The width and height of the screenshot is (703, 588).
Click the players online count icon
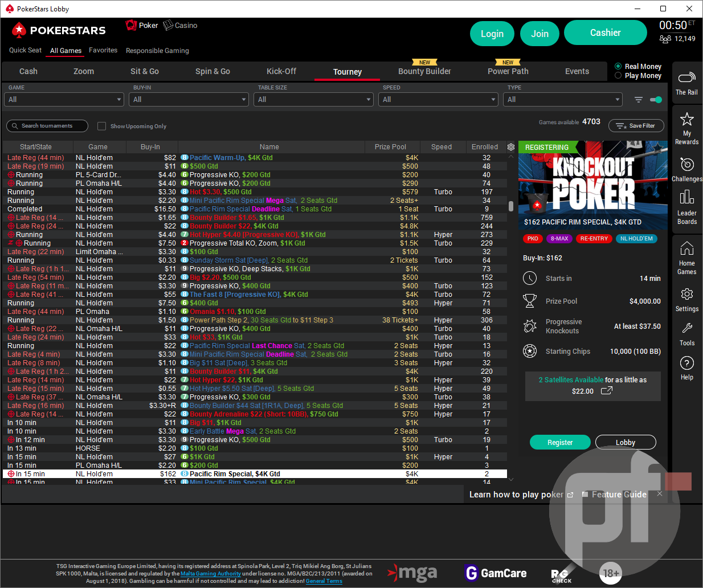(x=665, y=39)
